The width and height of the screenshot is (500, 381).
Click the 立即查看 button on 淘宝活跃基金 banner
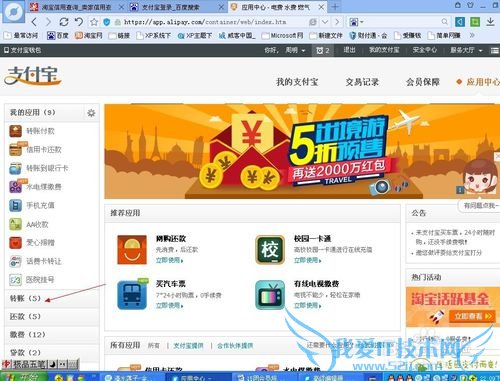[x=471, y=316]
